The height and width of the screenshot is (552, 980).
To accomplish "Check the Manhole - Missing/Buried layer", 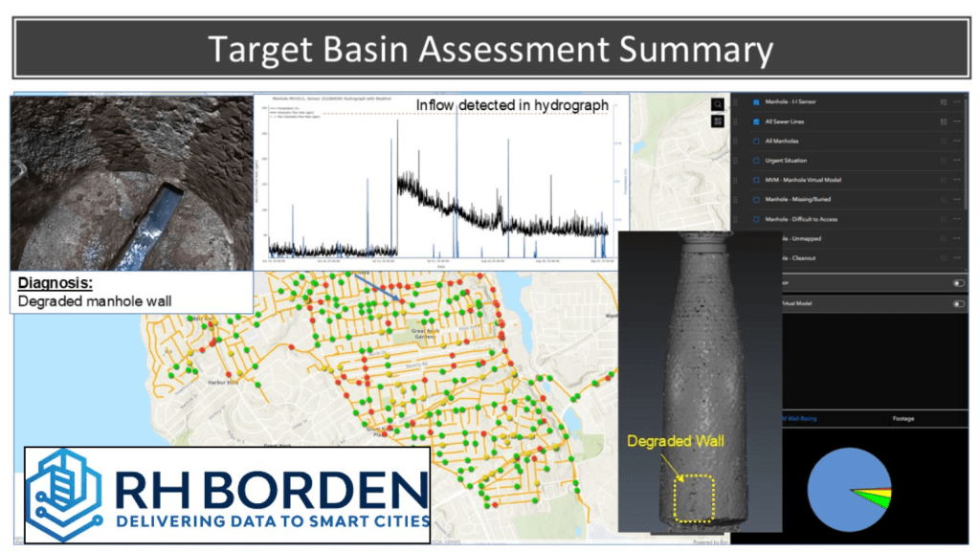I will coord(756,200).
